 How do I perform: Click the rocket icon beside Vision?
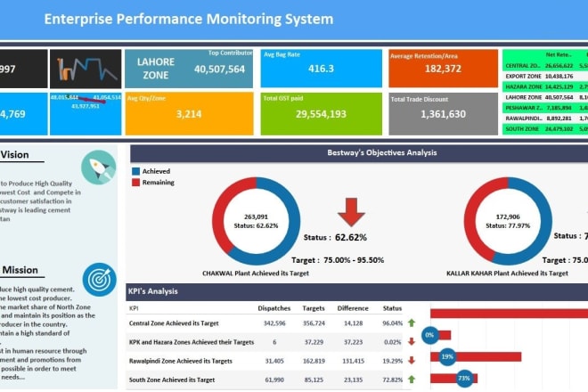coord(99,167)
